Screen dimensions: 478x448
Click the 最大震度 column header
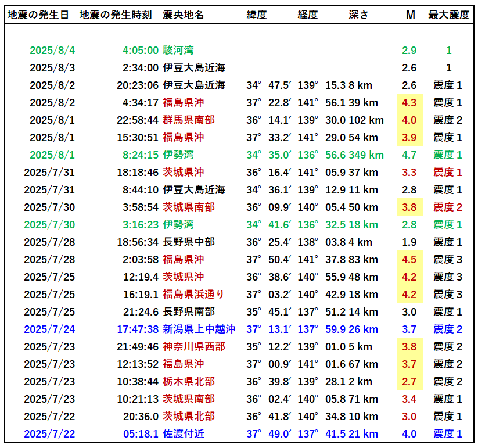pos(449,15)
